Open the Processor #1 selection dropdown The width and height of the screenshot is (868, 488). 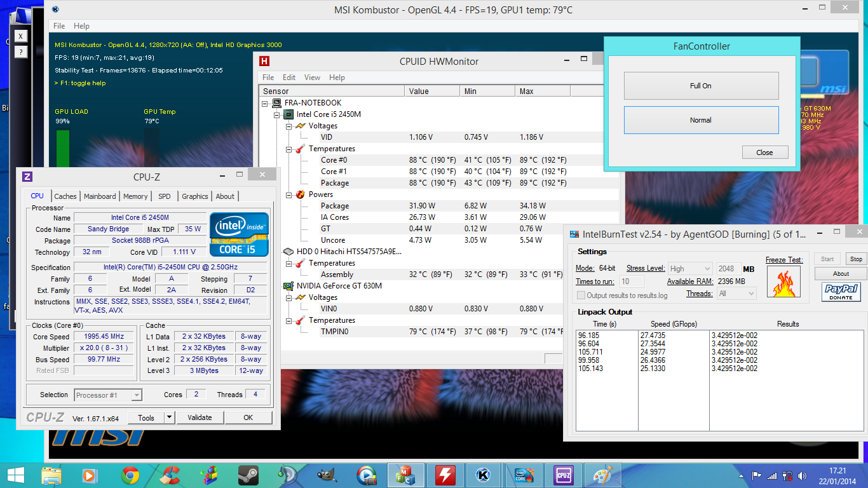[108, 395]
